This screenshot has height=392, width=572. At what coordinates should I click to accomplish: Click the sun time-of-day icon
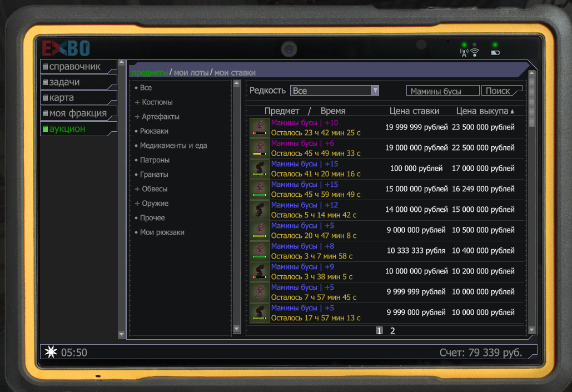[51, 352]
